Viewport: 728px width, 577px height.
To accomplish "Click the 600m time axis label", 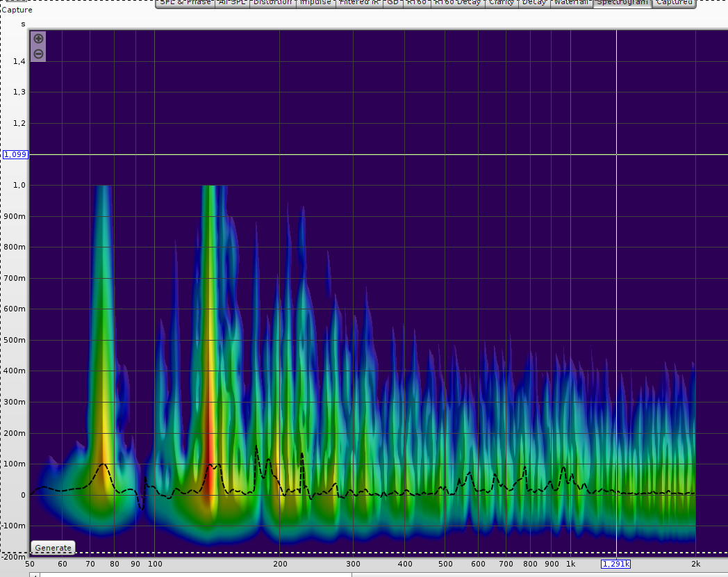I will tap(15, 309).
